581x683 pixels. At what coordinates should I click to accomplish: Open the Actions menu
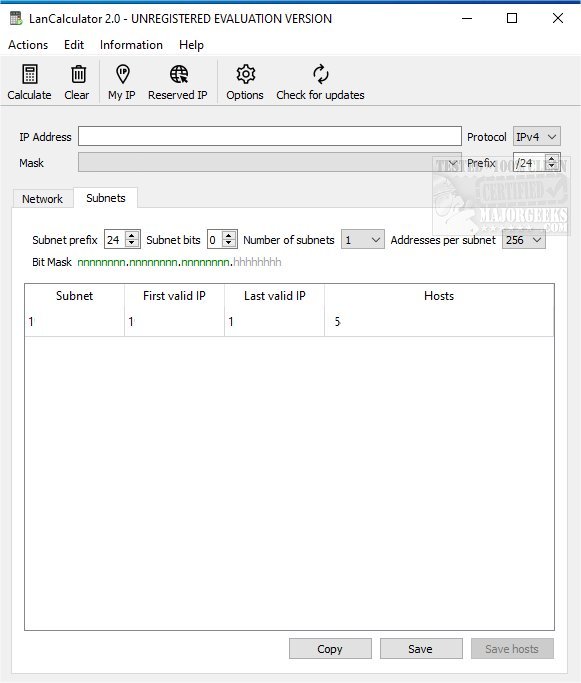pyautogui.click(x=28, y=45)
